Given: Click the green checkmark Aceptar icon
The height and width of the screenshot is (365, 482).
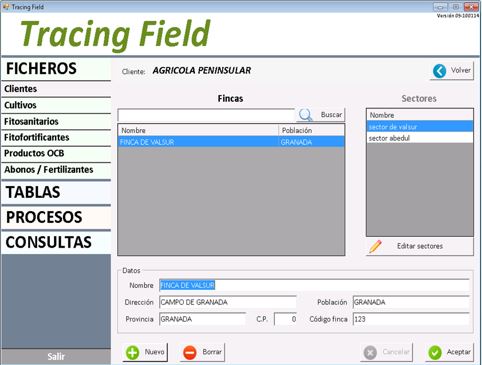Looking at the screenshot, I should pos(435,352).
